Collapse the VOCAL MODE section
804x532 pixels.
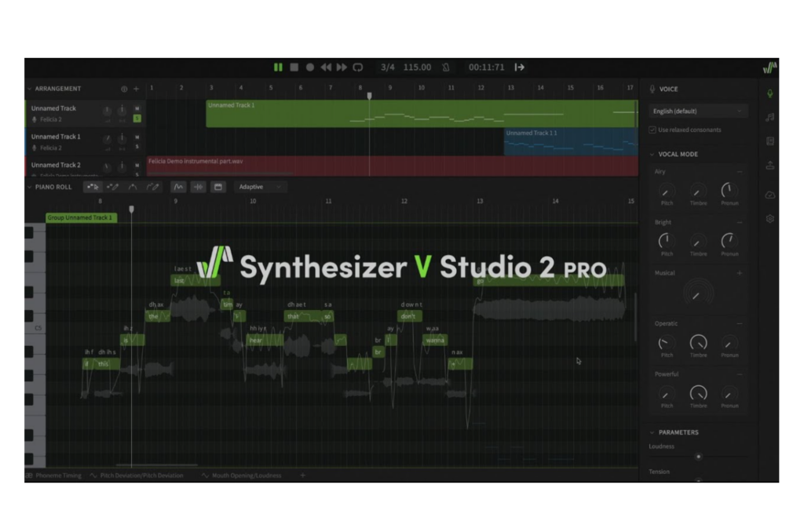[652, 155]
